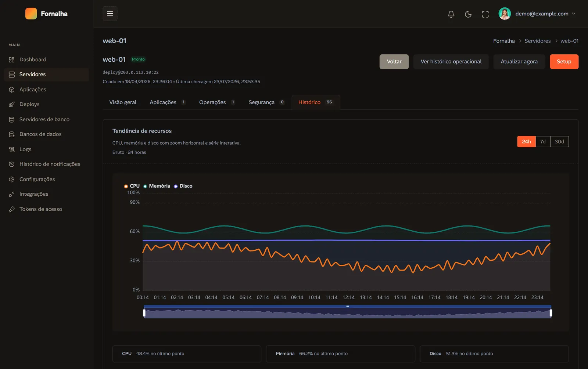Click Ver histórico operacional button

click(451, 62)
